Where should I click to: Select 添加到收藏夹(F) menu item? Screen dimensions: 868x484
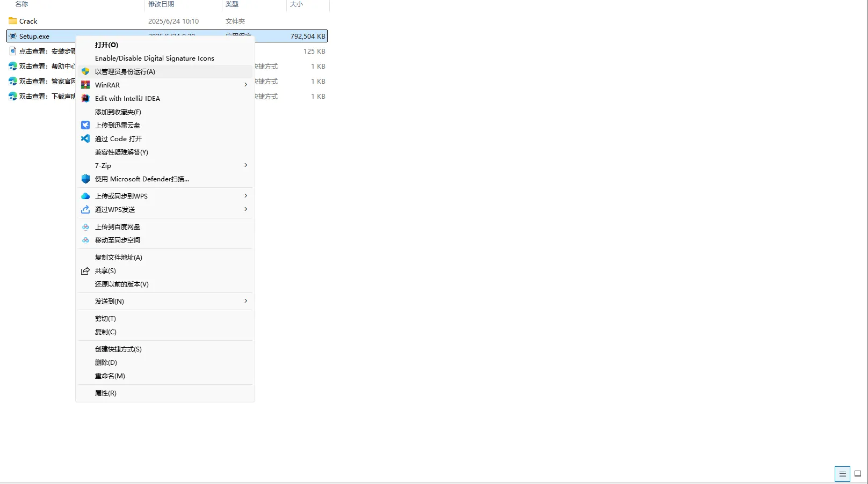coord(165,112)
